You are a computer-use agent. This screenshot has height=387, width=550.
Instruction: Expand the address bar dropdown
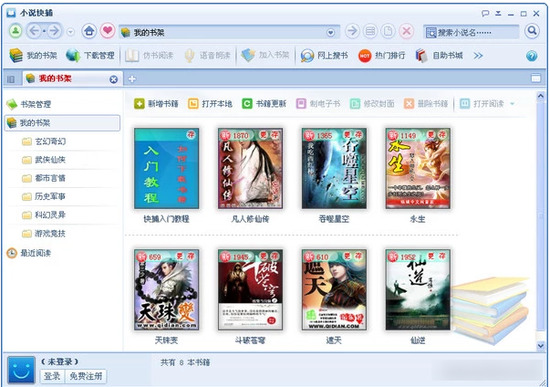pos(330,33)
